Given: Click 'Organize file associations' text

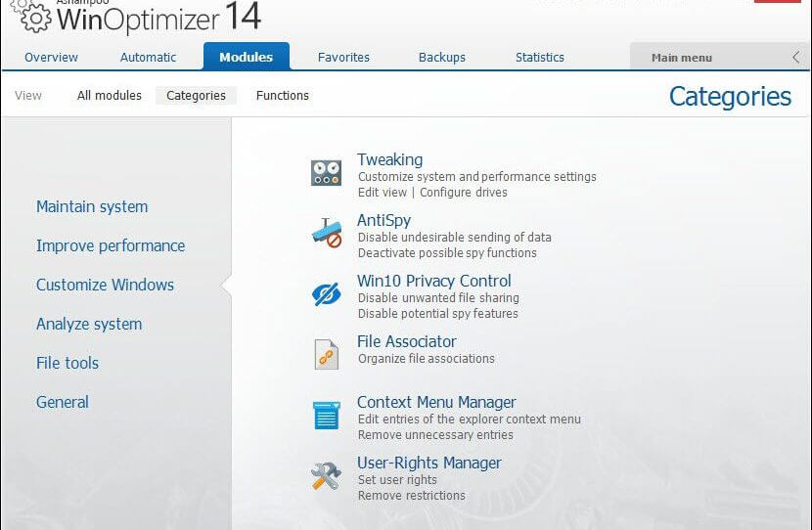Looking at the screenshot, I should pos(427,359).
